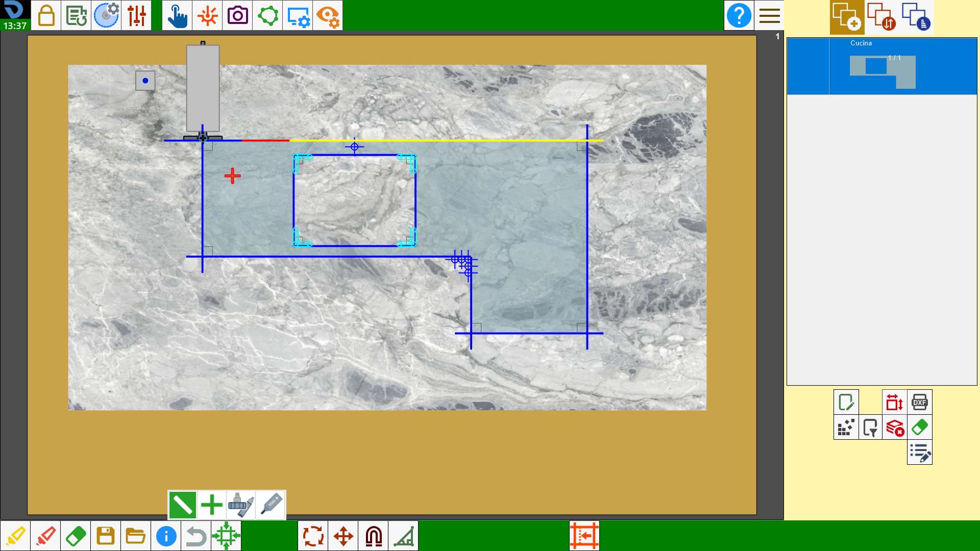
Task: Select the yellow highlighter marker
Action: click(x=15, y=536)
